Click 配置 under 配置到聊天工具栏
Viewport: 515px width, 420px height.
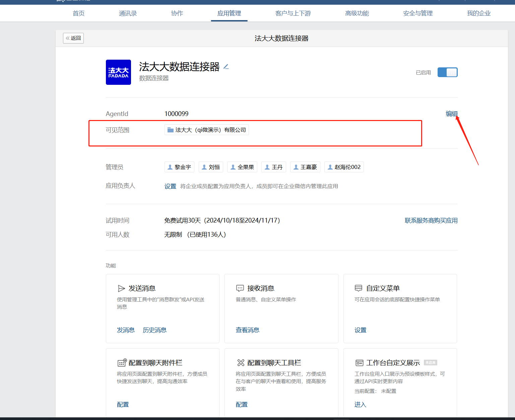tap(242, 405)
